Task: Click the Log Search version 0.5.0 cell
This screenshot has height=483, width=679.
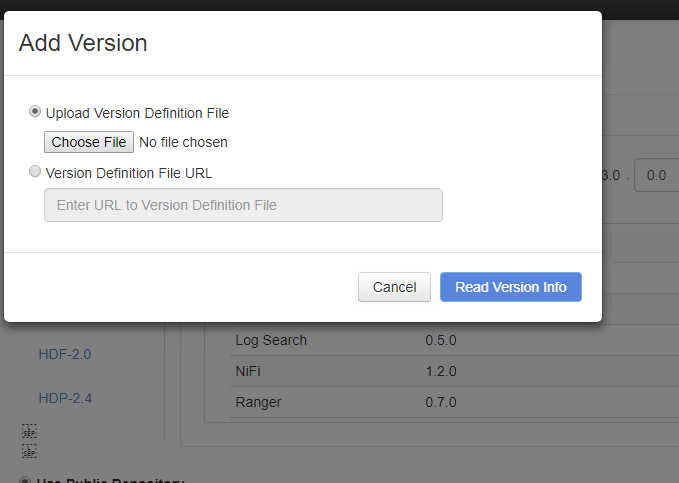Action: [441, 340]
